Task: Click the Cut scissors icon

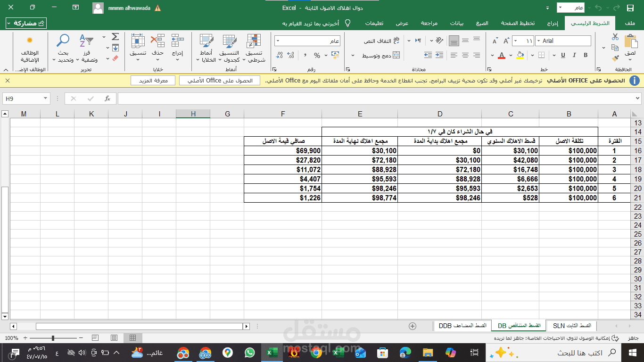Action: [615, 37]
